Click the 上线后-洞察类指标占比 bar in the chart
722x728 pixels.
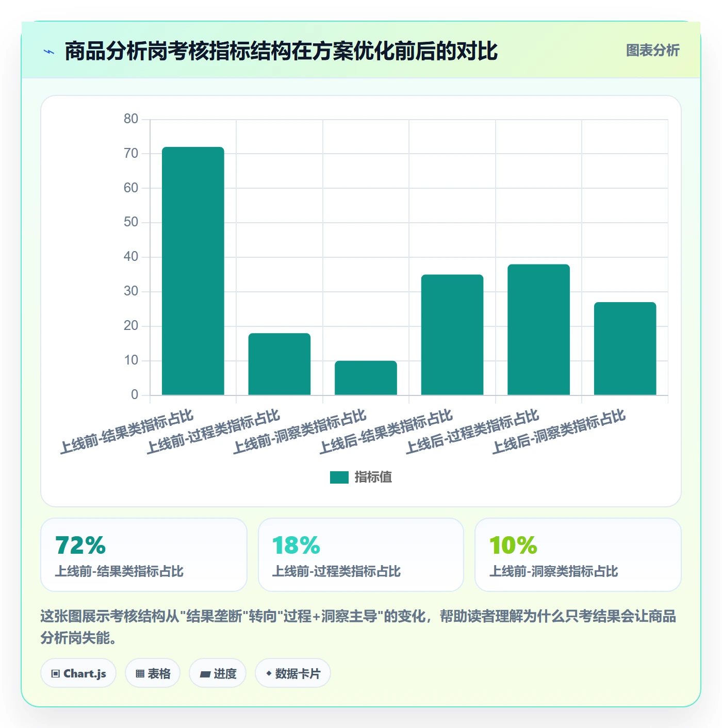pos(625,349)
